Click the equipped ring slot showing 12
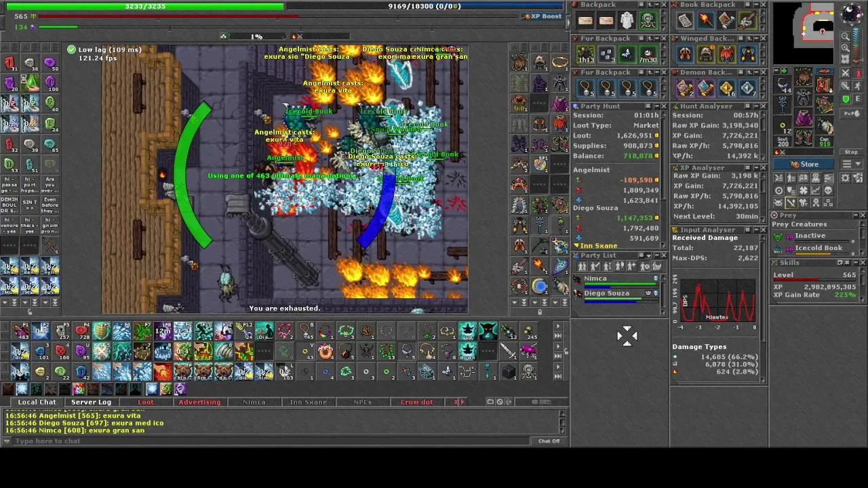 [783, 125]
